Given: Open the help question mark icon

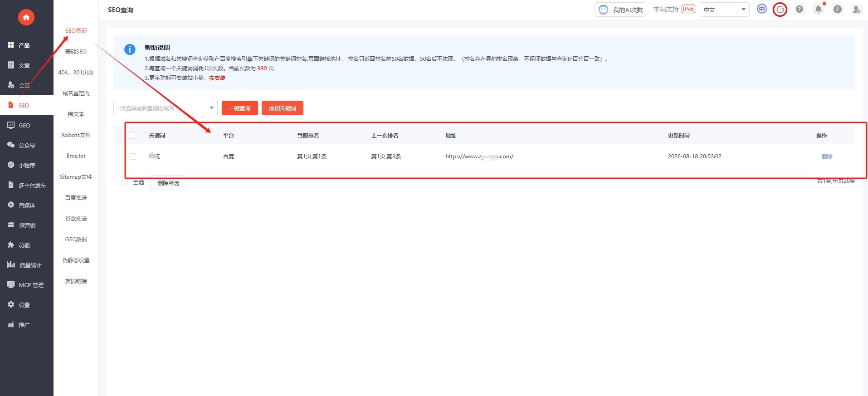Looking at the screenshot, I should (799, 9).
